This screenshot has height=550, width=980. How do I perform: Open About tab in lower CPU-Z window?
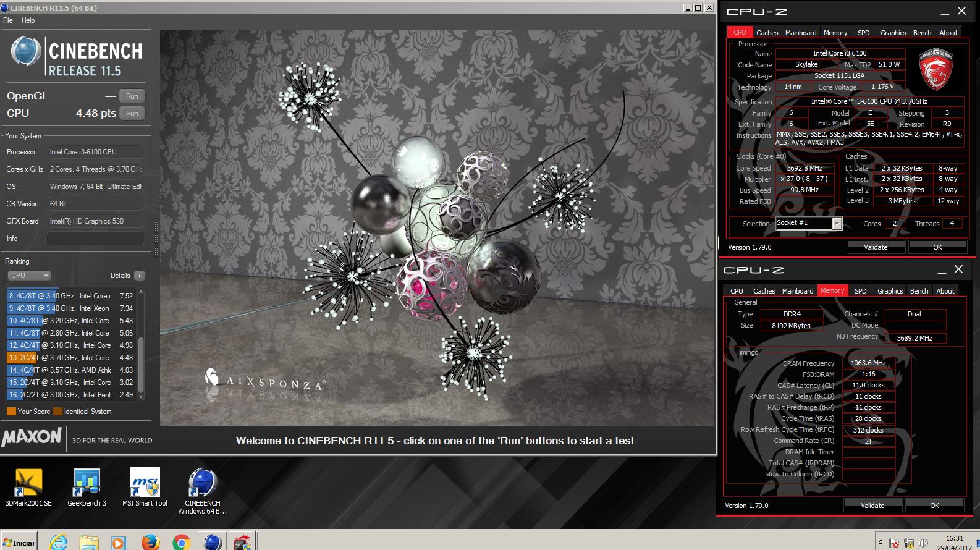pyautogui.click(x=945, y=291)
